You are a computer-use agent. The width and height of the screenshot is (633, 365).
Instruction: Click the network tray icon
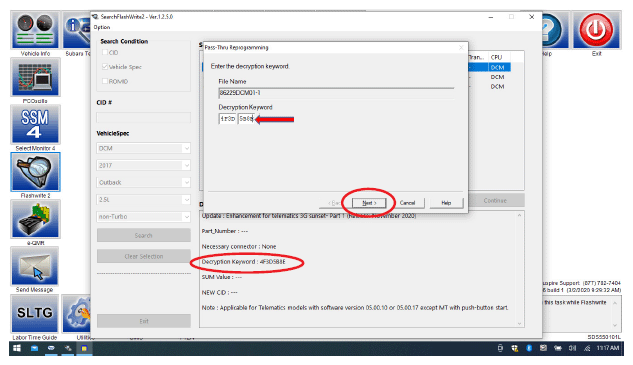pos(587,348)
